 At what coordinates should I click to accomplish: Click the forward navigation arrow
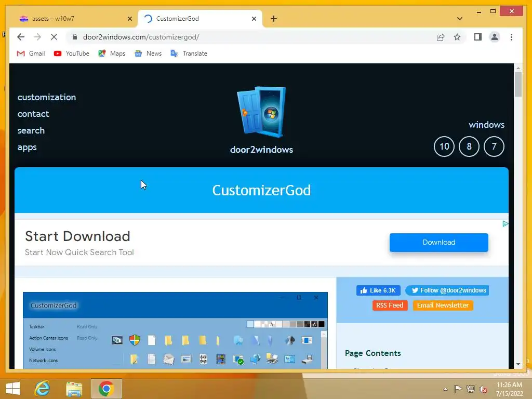pos(37,37)
